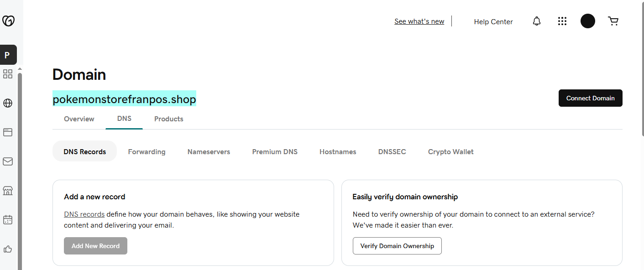Click the Connect Domain button
Image resolution: width=644 pixels, height=270 pixels.
pos(591,98)
